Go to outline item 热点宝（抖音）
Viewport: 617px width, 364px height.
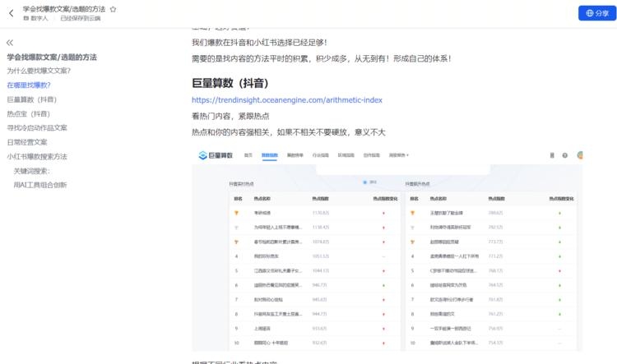29,113
